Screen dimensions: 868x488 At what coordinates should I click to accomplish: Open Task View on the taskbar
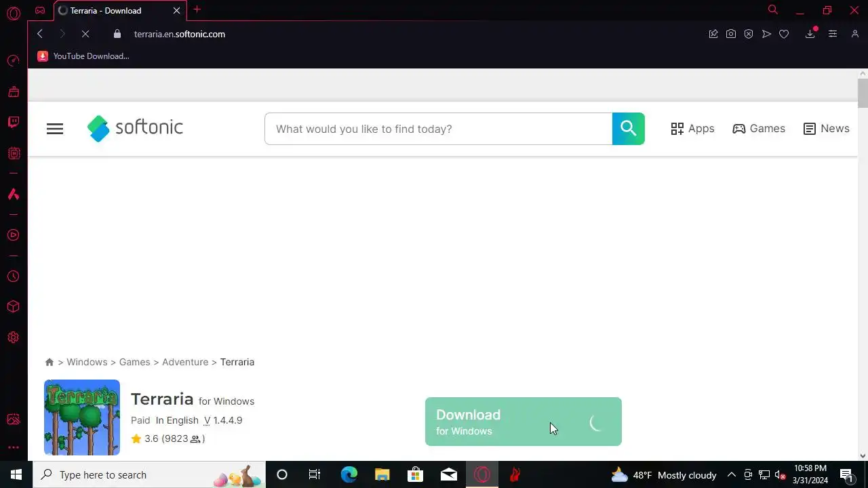315,474
